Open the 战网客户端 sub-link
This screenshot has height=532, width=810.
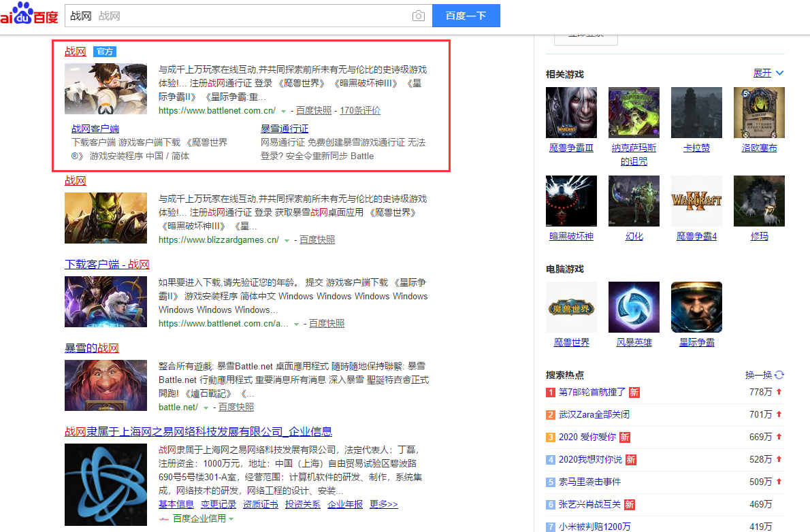(x=95, y=128)
